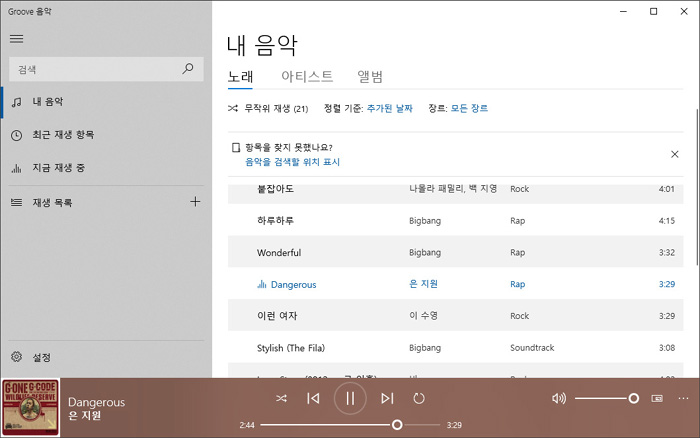Switch to mini player view

click(657, 398)
